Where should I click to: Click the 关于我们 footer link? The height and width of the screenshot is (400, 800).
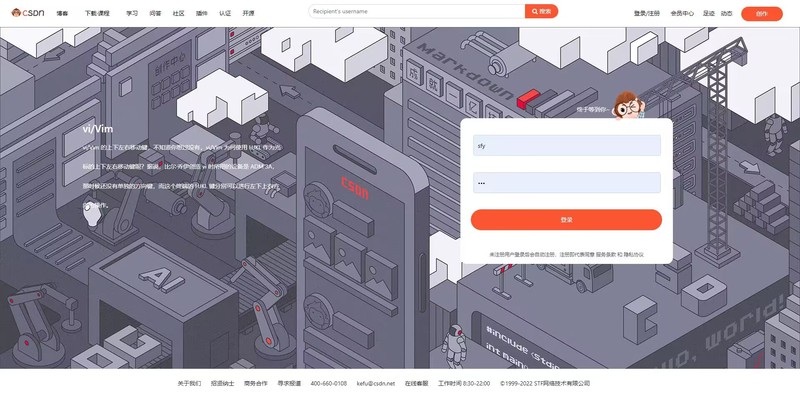pos(189,383)
